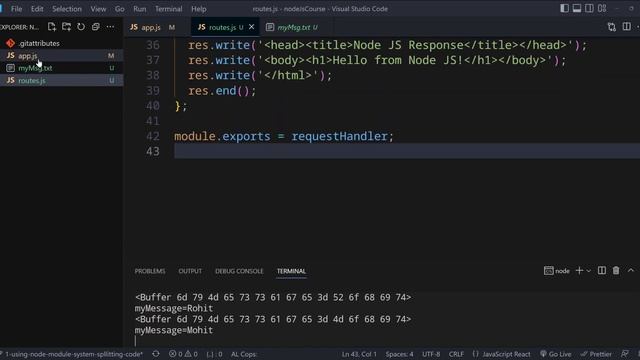This screenshot has height=360, width=640.
Task: Click the AL Cops status bar entry
Action: click(244, 354)
